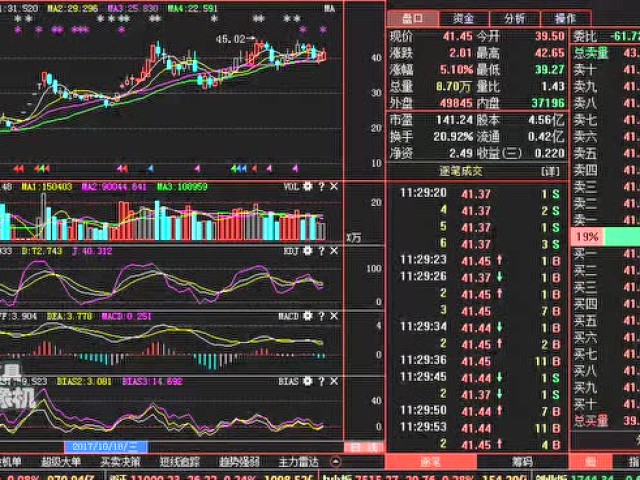Viewport: 640px width, 480px height.
Task: Select 内盘 value 37196
Action: 548,103
